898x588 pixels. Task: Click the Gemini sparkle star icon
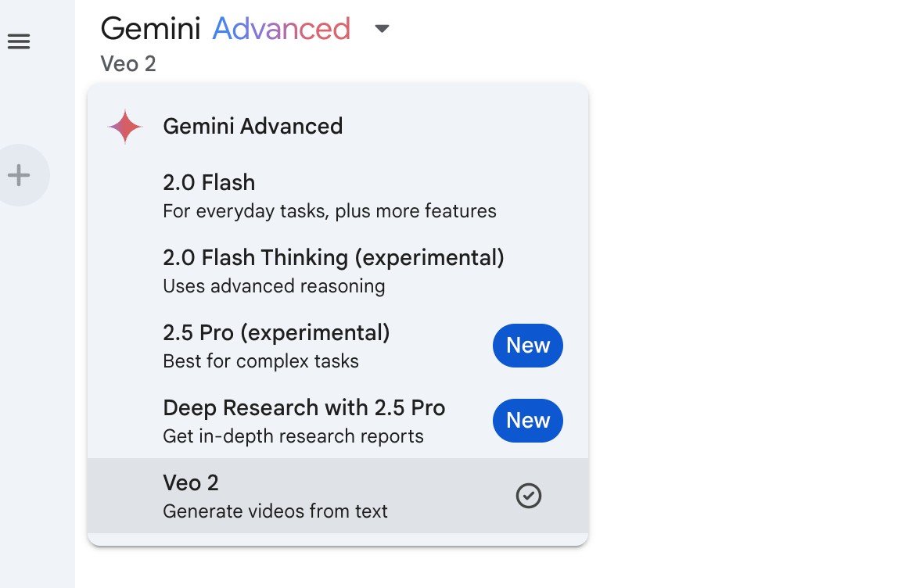pos(125,127)
